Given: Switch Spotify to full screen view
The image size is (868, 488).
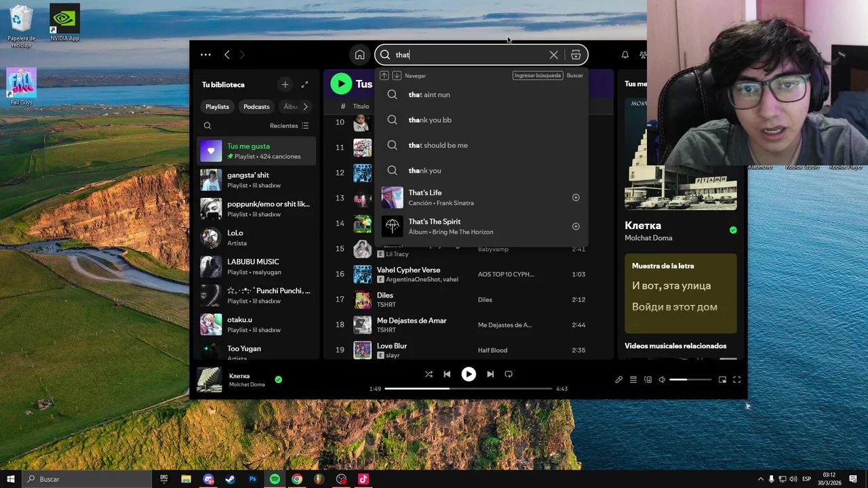Looking at the screenshot, I should tap(737, 380).
